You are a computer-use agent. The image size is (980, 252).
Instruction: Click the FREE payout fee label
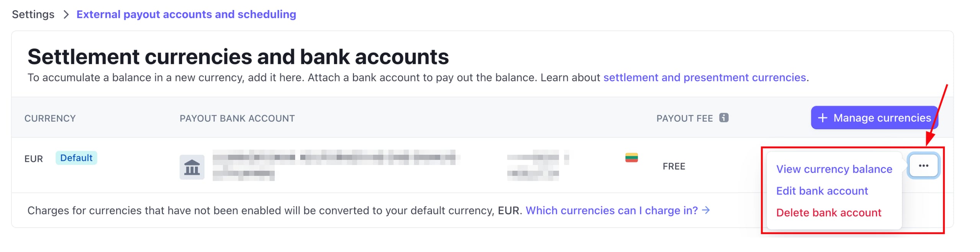point(674,166)
